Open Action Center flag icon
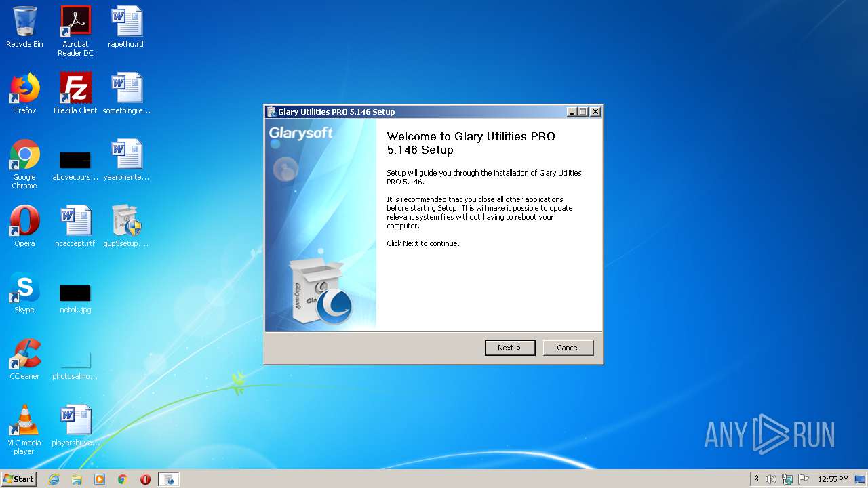The width and height of the screenshot is (868, 488). pyautogui.click(x=803, y=479)
